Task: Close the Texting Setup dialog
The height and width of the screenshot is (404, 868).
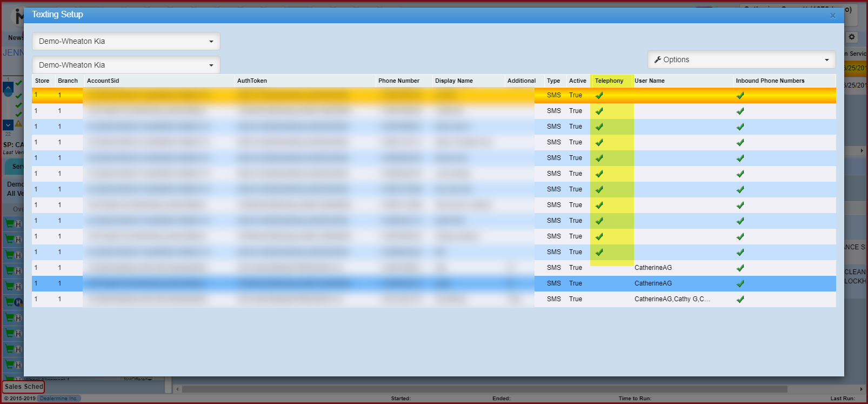Action: (832, 16)
